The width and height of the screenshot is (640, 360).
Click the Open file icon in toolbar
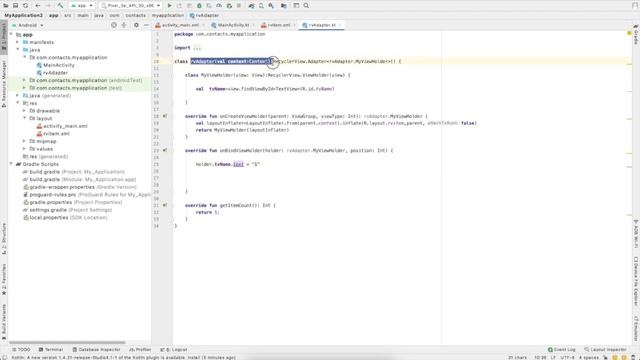click(6, 6)
